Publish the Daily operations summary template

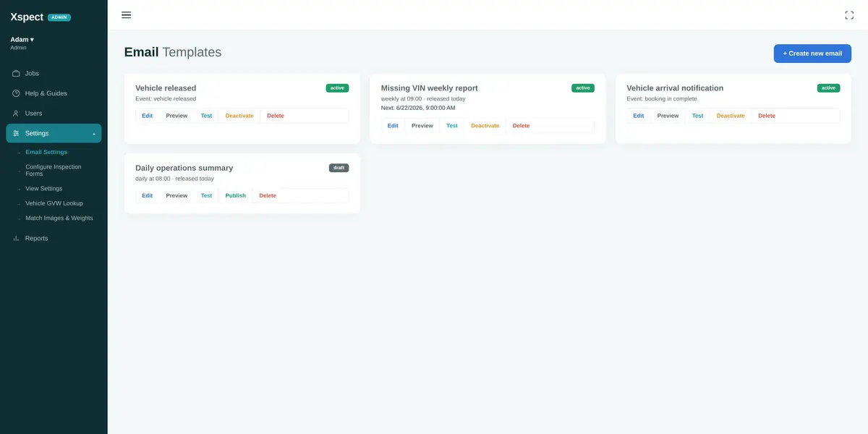click(x=236, y=195)
